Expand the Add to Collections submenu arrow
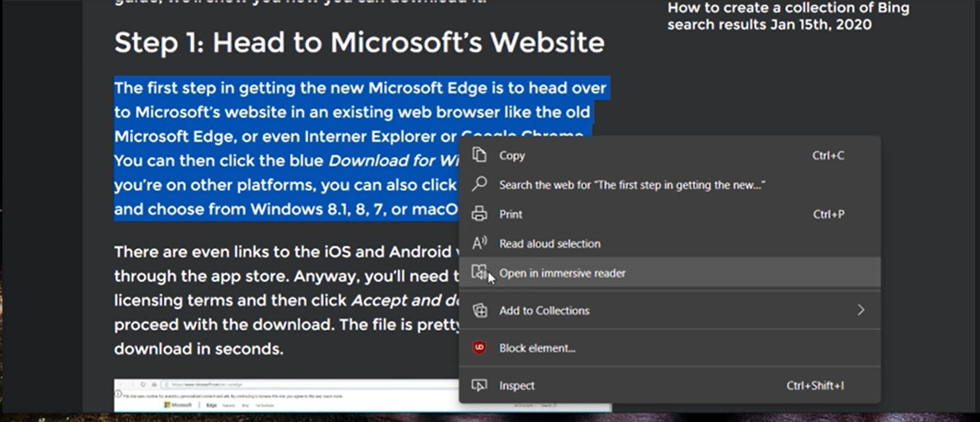The image size is (980, 422). (x=861, y=310)
